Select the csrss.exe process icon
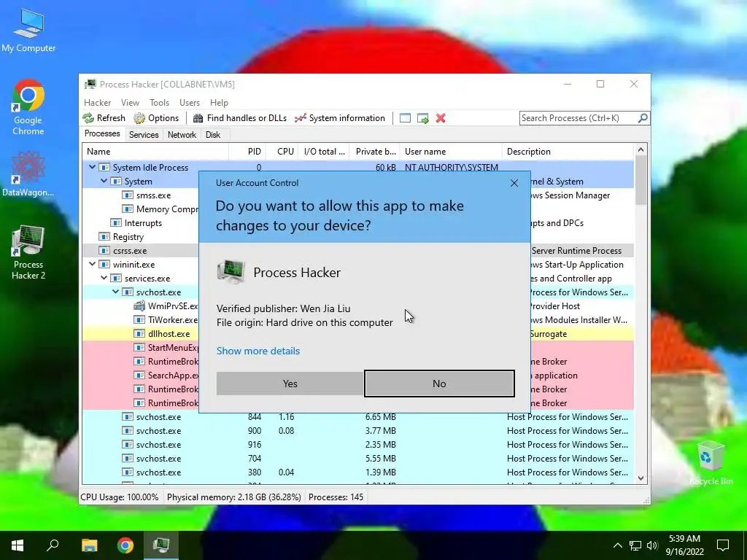 104,251
